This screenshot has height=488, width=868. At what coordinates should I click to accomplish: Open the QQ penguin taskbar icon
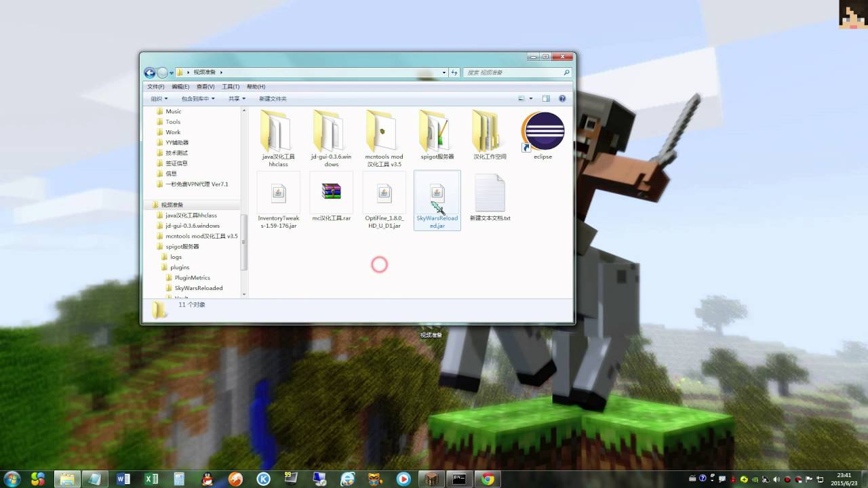click(x=207, y=479)
